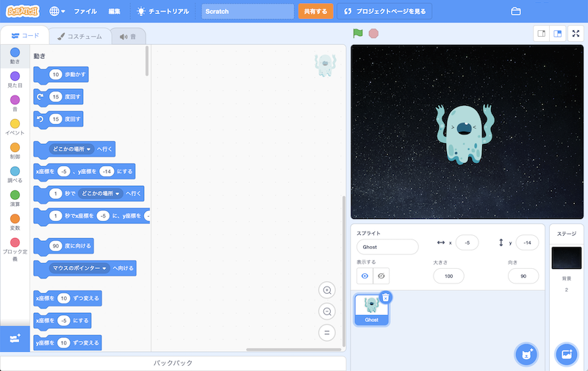Select the stage backdrop thumbnail

click(x=566, y=258)
